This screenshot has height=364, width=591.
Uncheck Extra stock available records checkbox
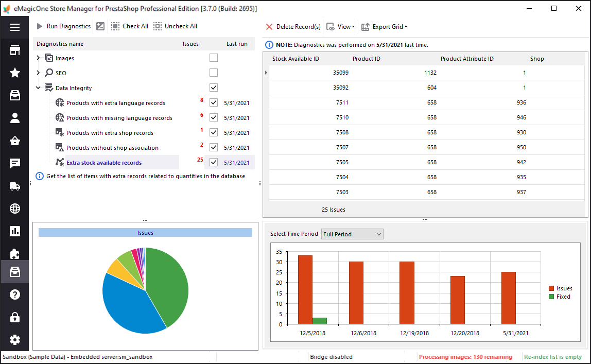[x=214, y=162]
